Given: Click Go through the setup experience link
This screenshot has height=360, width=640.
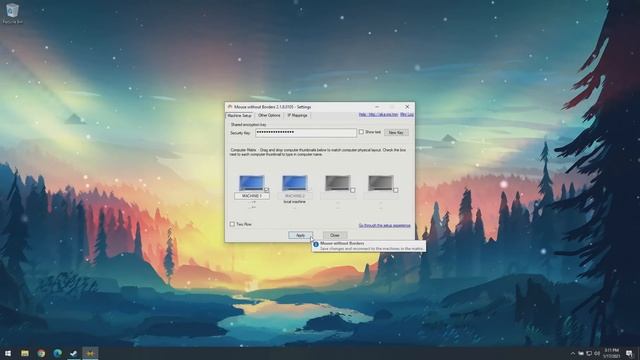Looking at the screenshot, I should point(384,225).
